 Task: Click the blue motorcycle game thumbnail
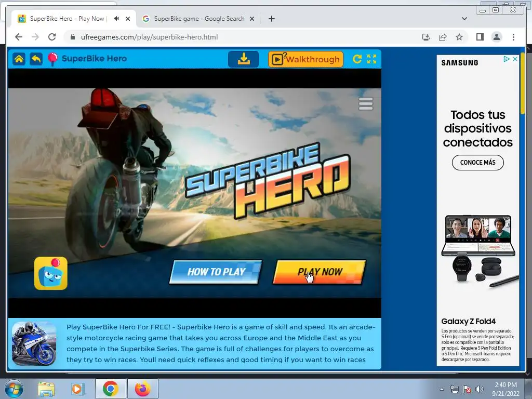(x=34, y=343)
